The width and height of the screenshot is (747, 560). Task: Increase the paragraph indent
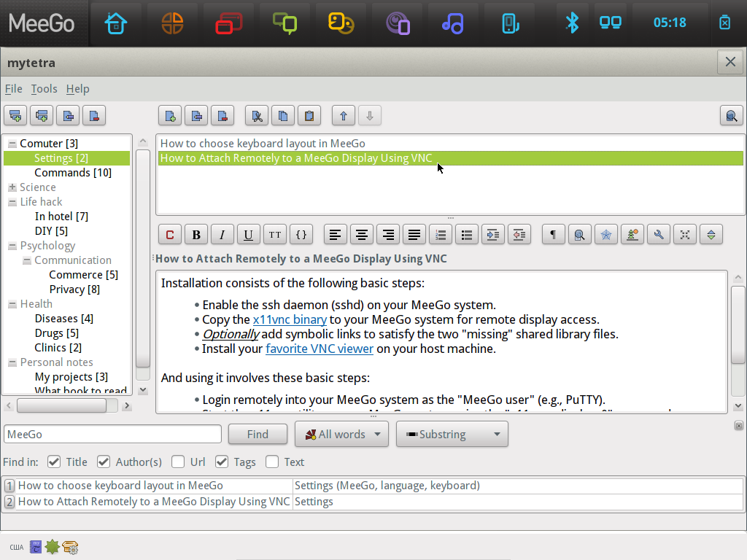pos(493,234)
